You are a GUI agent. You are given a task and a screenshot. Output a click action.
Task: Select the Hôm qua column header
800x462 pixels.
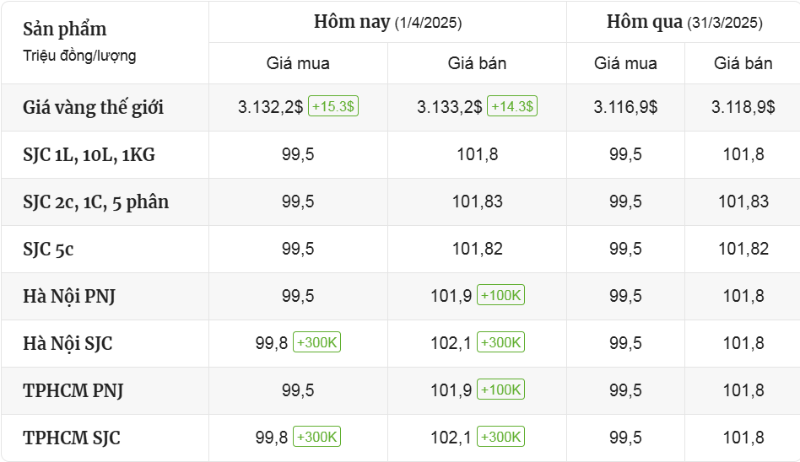point(684,22)
